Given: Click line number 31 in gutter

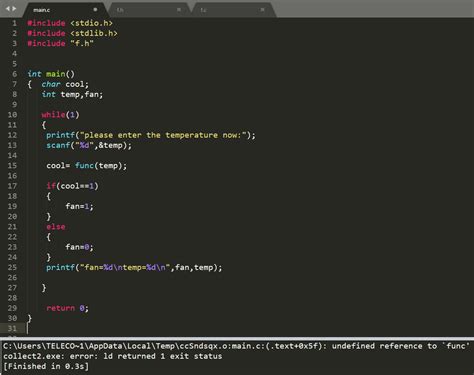Looking at the screenshot, I should 12,329.
